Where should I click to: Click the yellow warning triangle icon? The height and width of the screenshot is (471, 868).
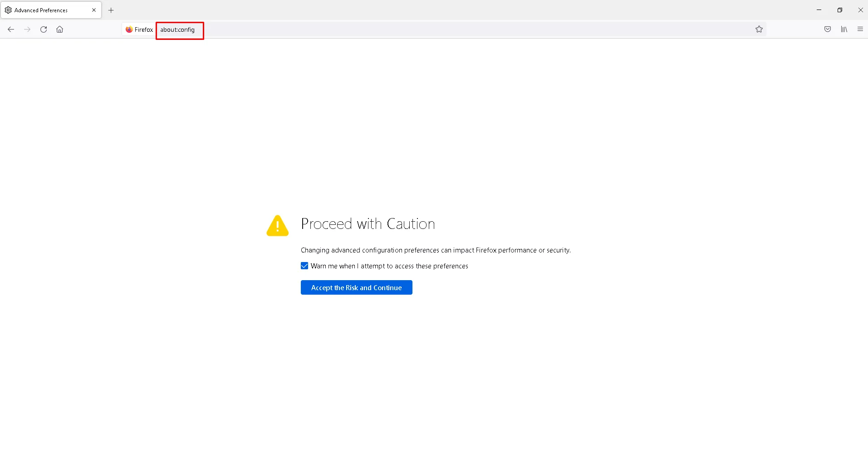click(278, 225)
